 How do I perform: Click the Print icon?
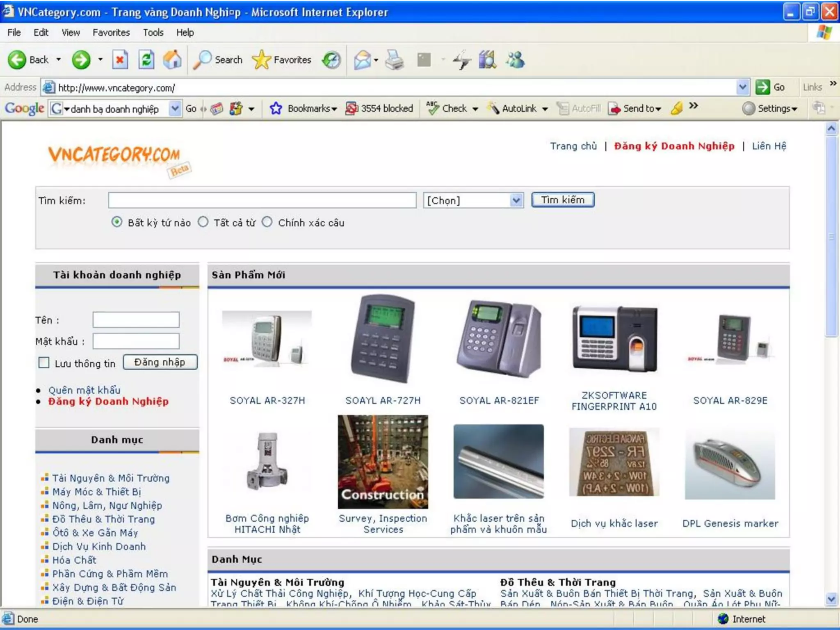(x=395, y=60)
